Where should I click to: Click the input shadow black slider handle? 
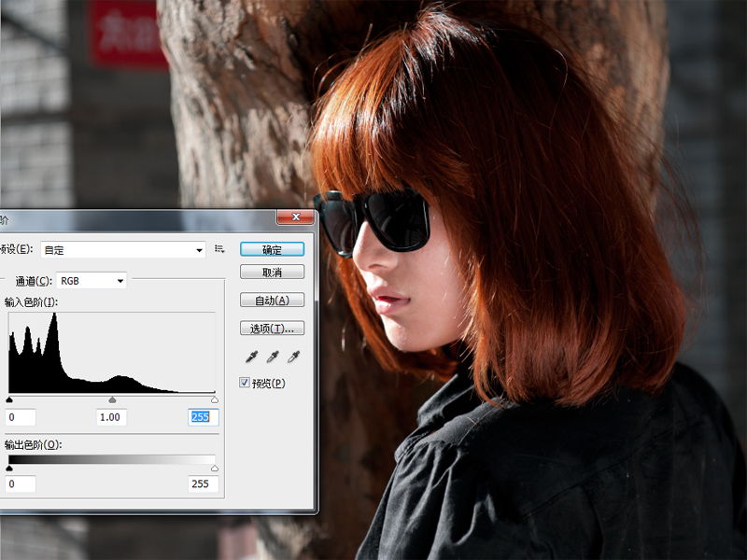9,399
